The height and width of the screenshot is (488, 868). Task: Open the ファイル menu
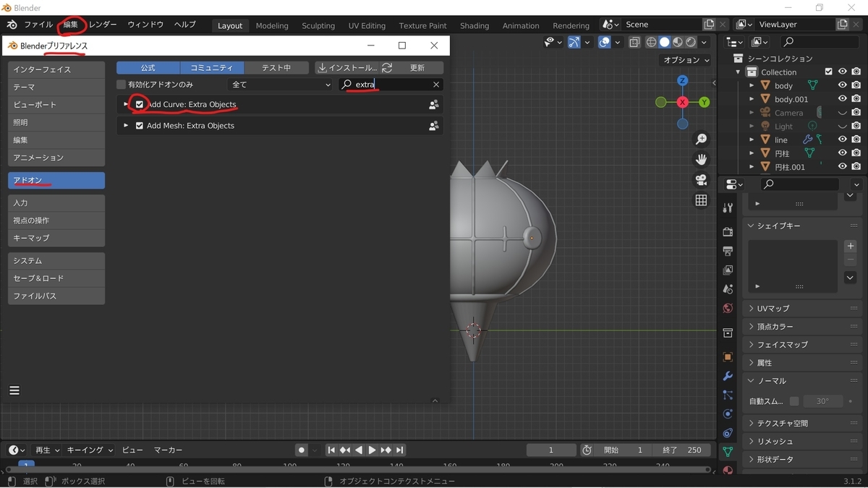[x=38, y=25]
